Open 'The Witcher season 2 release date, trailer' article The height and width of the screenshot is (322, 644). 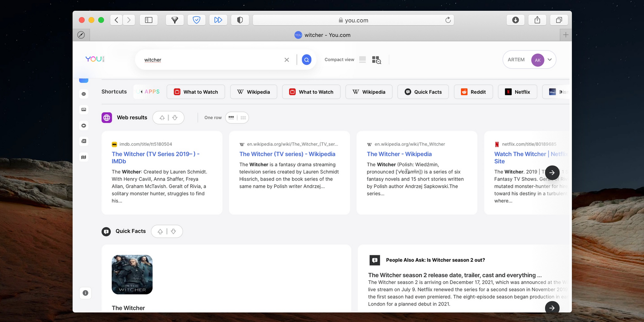click(x=455, y=275)
